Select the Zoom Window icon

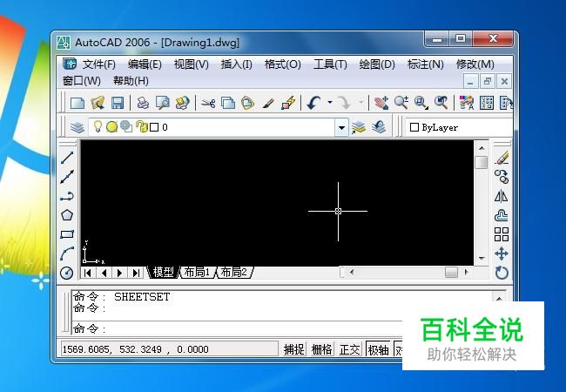coord(421,104)
